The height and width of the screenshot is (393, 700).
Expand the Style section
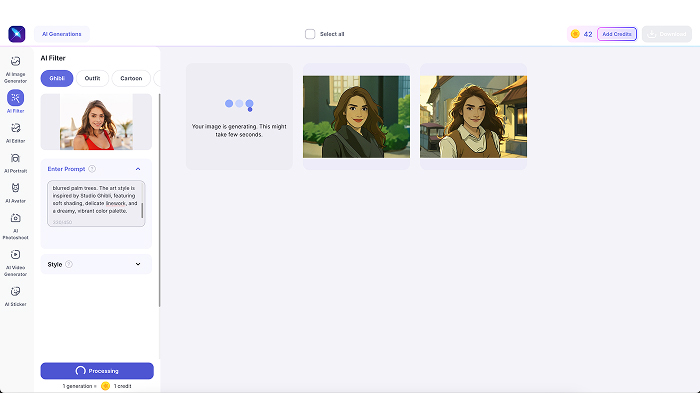138,264
